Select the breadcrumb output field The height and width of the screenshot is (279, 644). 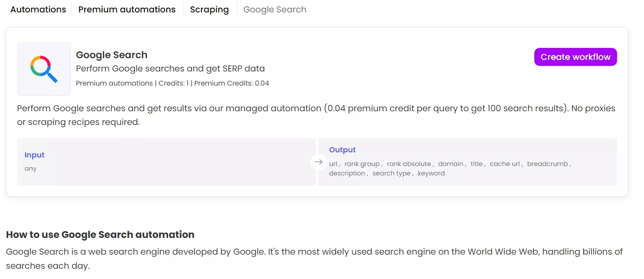(548, 163)
